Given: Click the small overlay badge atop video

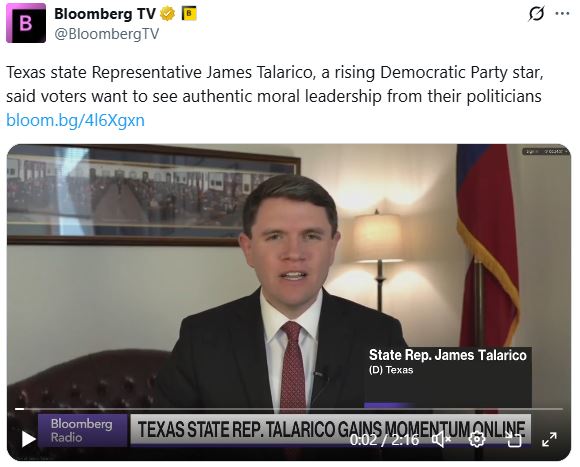Looking at the screenshot, I should click(x=546, y=151).
